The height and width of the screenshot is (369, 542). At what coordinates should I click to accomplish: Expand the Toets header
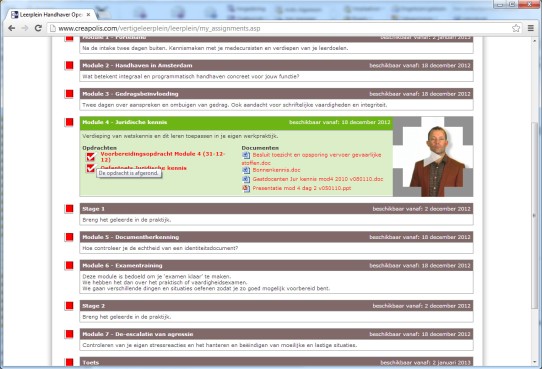tap(276, 362)
